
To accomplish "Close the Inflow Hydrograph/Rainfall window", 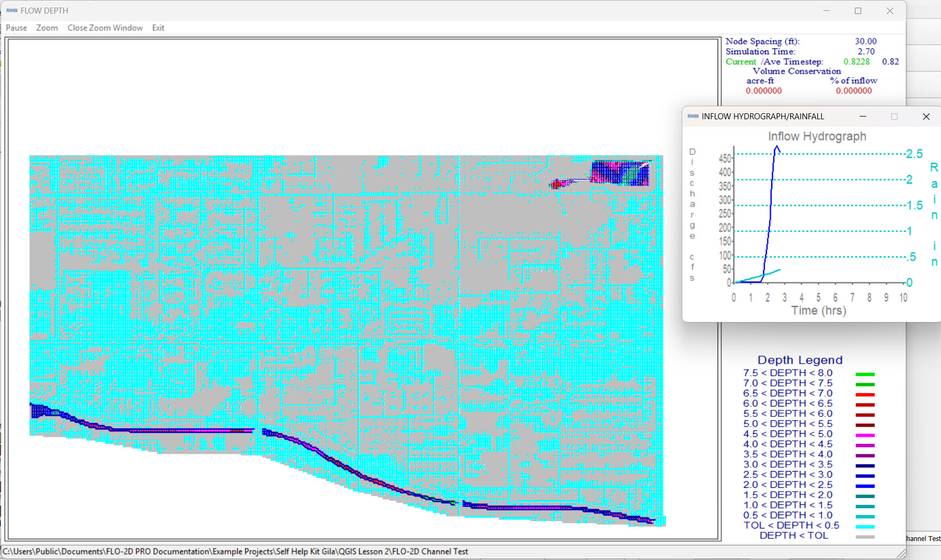I will 926,117.
